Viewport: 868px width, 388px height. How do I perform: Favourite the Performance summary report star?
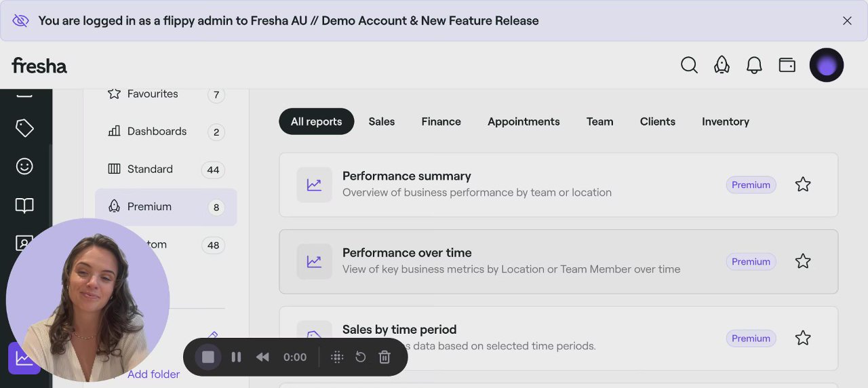point(803,185)
